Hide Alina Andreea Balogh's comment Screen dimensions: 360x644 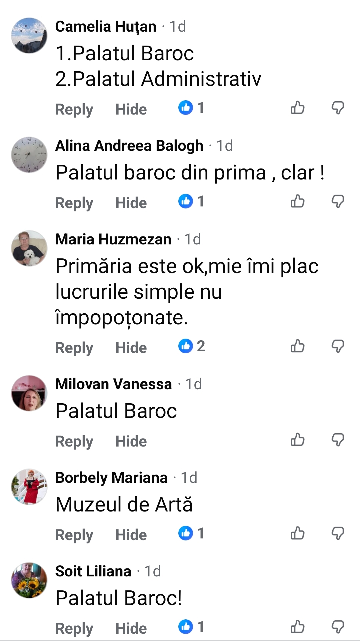tap(131, 203)
